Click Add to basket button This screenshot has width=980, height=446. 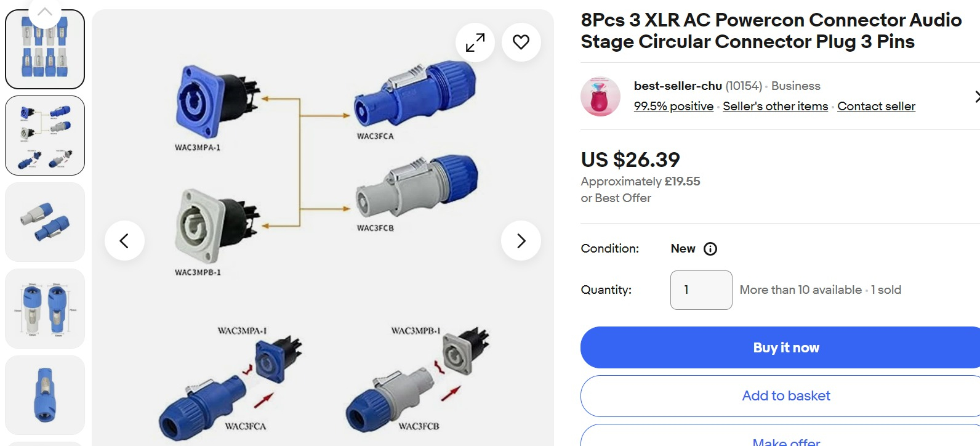(x=785, y=396)
